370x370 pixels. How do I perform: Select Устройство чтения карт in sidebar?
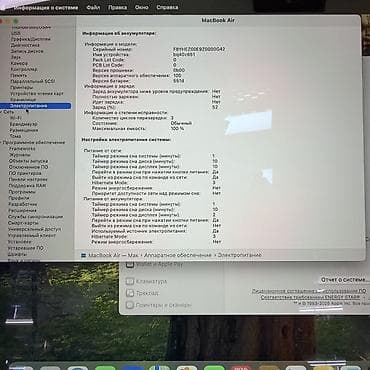(37, 94)
